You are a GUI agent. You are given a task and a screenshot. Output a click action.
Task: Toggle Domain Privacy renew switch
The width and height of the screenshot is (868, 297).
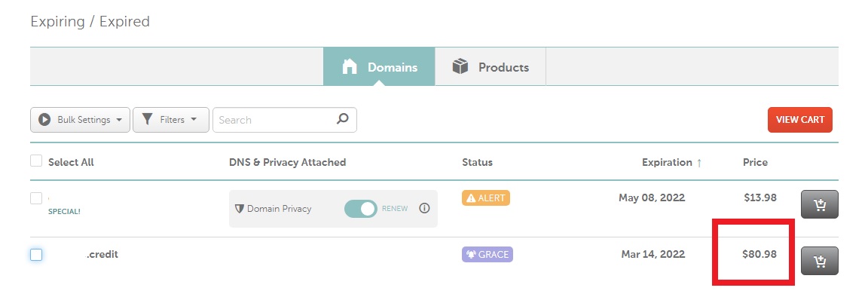(x=360, y=208)
